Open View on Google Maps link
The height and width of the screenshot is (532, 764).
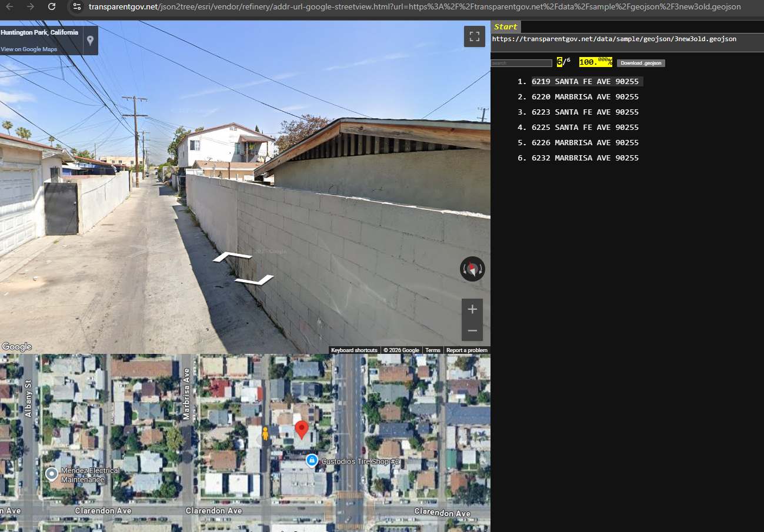(x=29, y=49)
